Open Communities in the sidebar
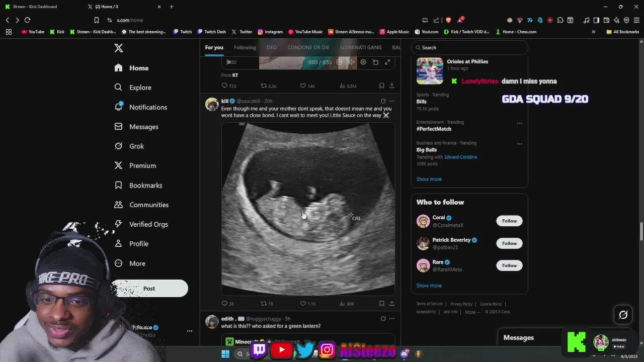 [141, 205]
